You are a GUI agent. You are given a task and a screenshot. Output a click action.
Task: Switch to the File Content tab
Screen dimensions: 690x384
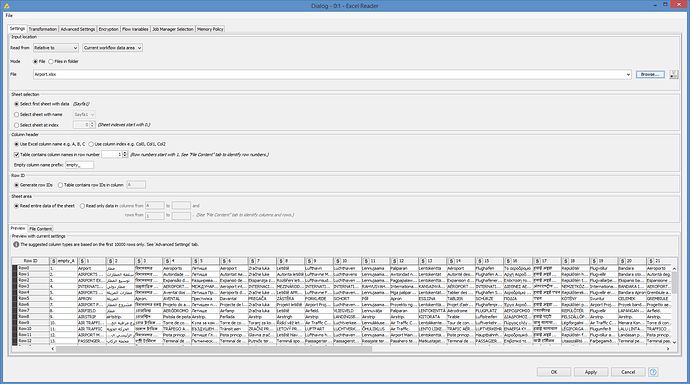pyautogui.click(x=40, y=229)
